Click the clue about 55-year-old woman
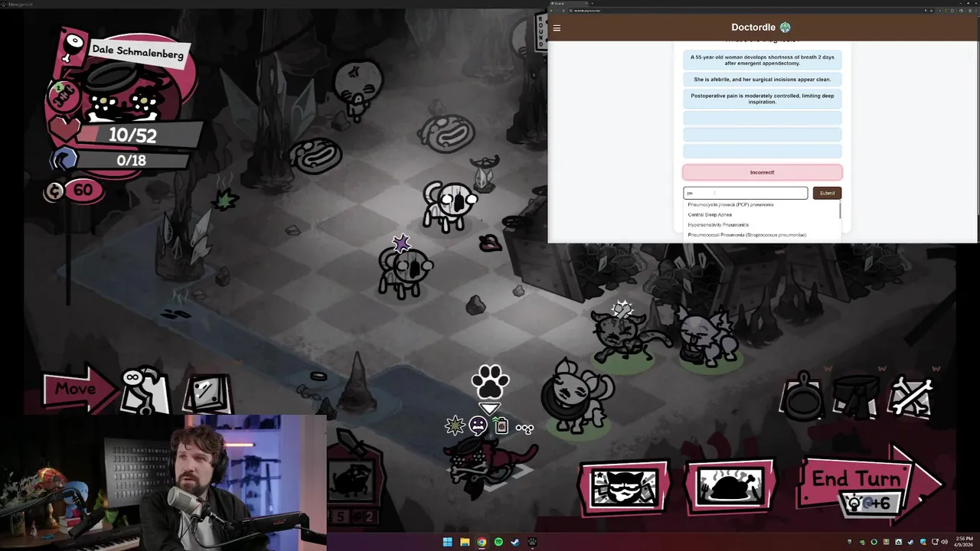Image resolution: width=980 pixels, height=551 pixels. click(x=762, y=60)
